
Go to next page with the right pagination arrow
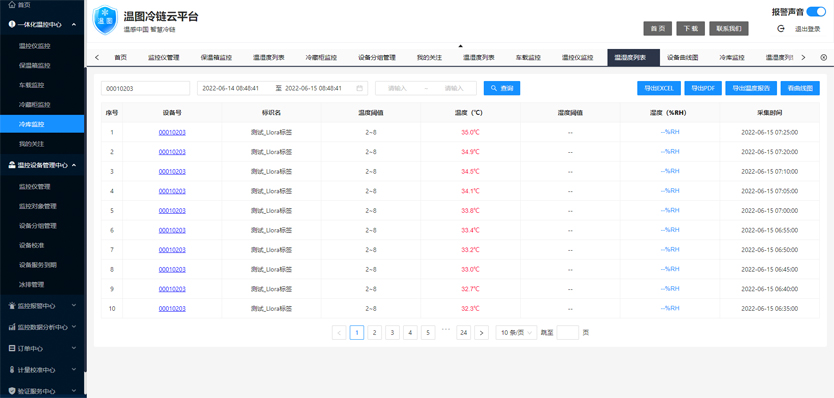tap(481, 333)
